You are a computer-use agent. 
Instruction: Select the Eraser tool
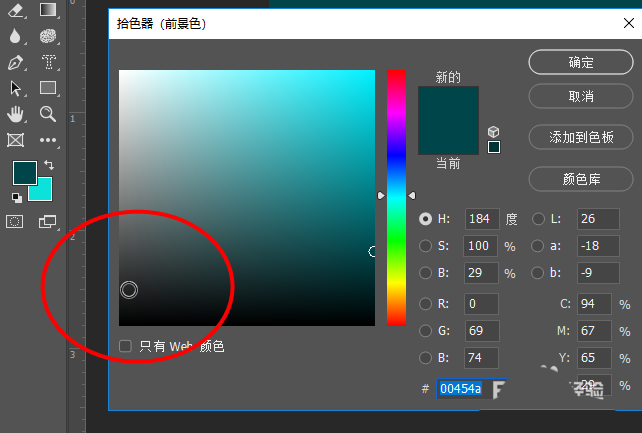tap(16, 10)
